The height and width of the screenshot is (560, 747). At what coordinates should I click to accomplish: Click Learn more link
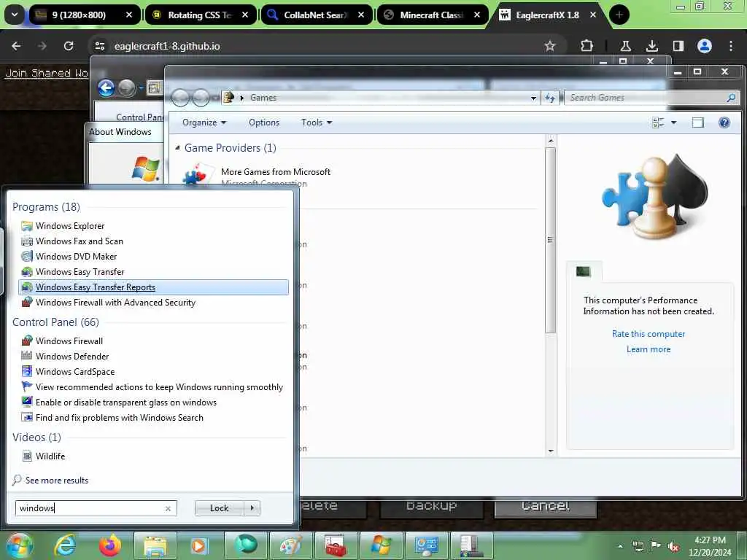point(649,349)
